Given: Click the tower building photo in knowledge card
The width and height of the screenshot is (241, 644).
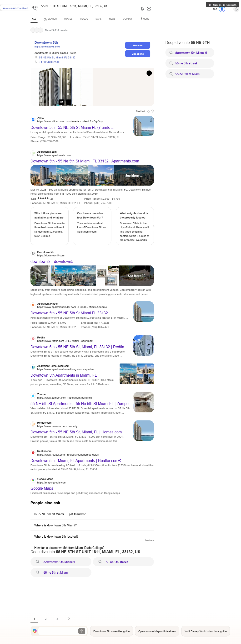Looking at the screenshot, I should pos(61,87).
